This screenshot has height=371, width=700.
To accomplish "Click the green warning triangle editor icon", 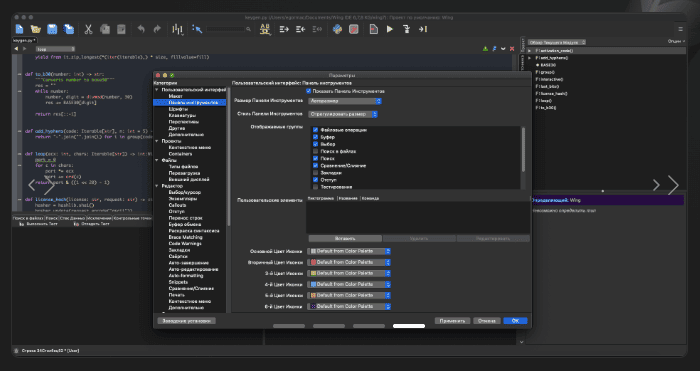I will (x=485, y=49).
